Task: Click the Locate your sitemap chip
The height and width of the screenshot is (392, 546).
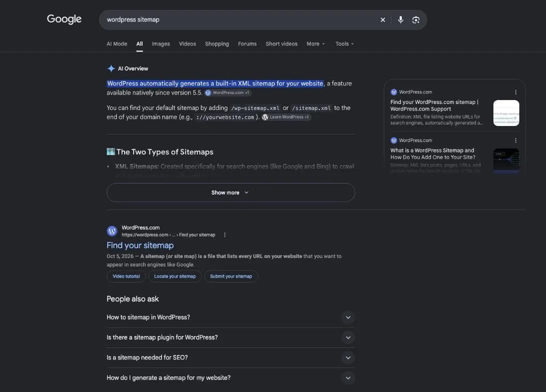Action: [175, 276]
